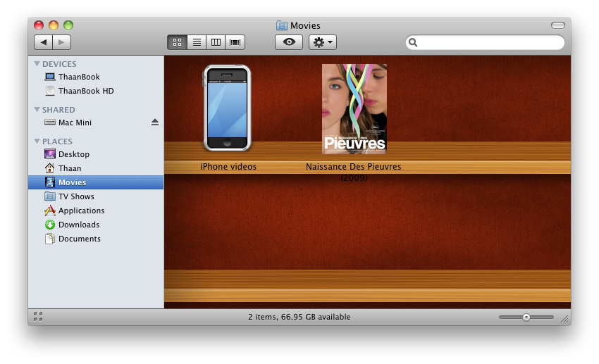Screen dimensions: 599x364
Task: Select the iPhone videos folder icon
Action: coord(228,108)
